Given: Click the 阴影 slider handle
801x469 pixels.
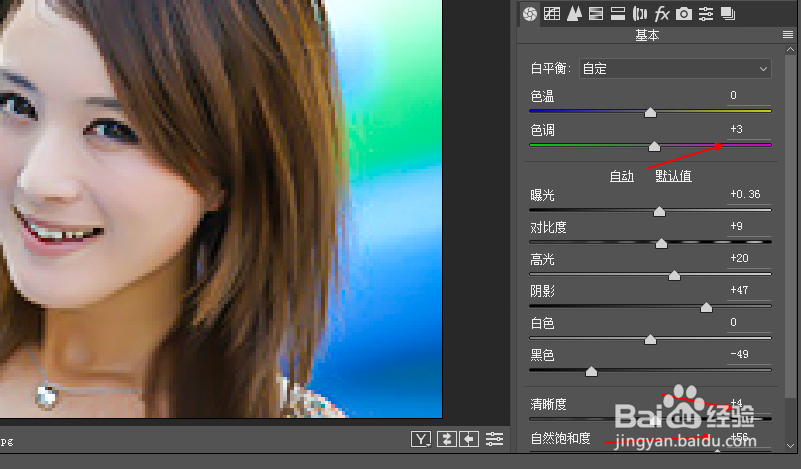Looking at the screenshot, I should click(x=706, y=308).
